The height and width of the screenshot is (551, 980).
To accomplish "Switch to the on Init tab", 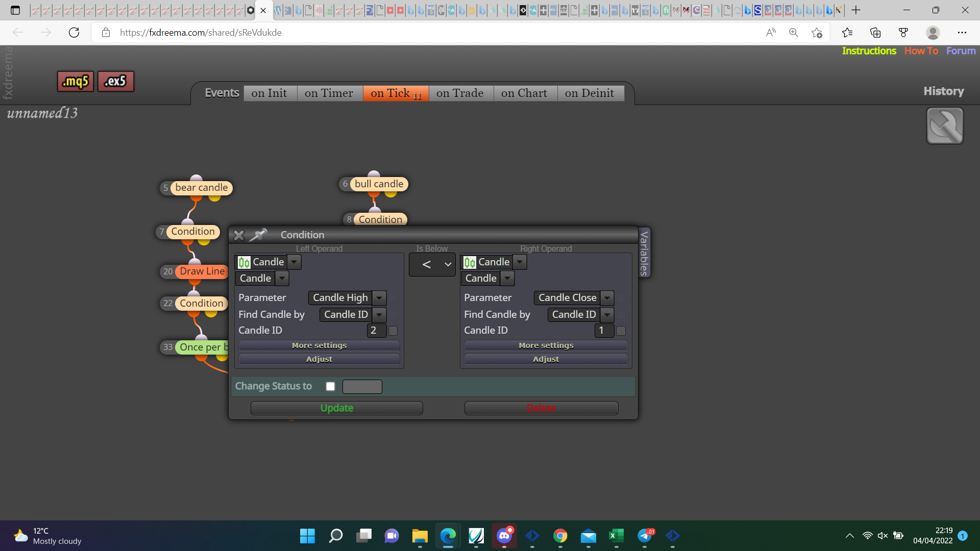I will click(269, 93).
